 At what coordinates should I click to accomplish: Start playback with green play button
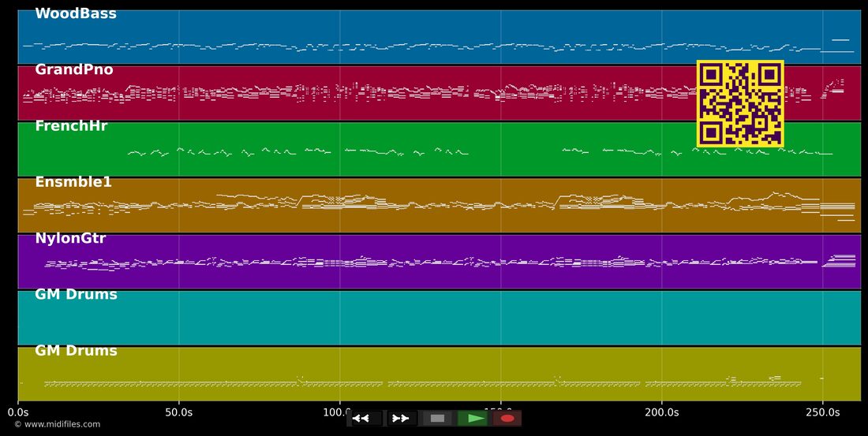coord(473,419)
